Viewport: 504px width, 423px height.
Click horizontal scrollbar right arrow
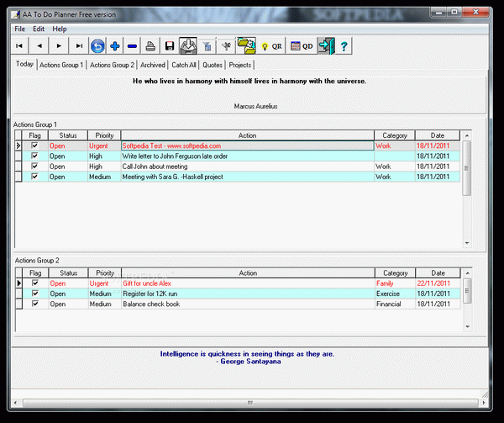click(484, 403)
